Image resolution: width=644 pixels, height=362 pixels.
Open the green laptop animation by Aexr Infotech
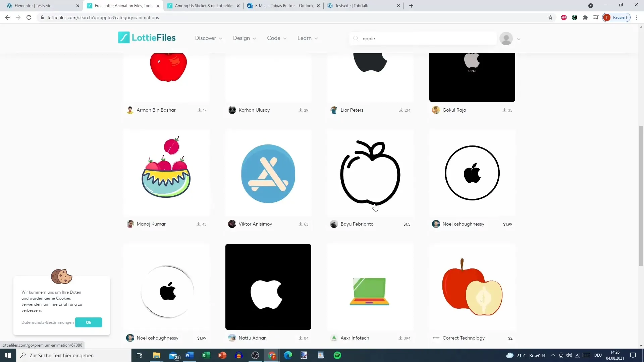pyautogui.click(x=370, y=287)
